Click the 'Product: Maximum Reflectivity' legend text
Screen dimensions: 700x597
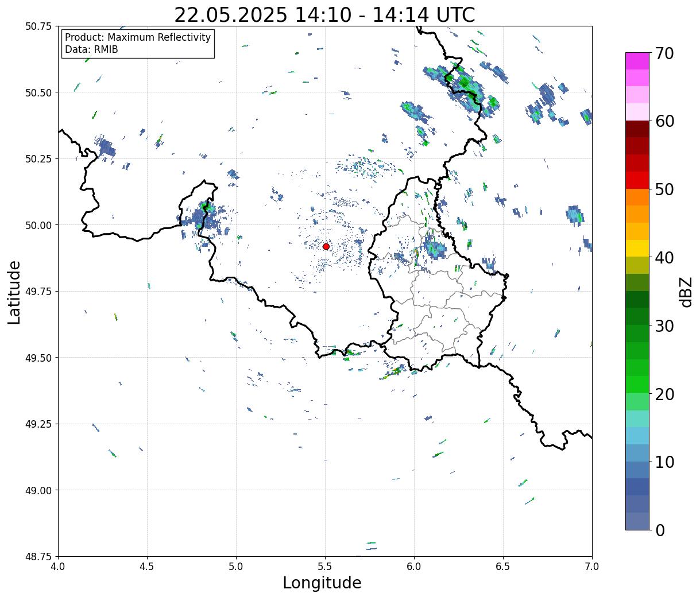(138, 37)
